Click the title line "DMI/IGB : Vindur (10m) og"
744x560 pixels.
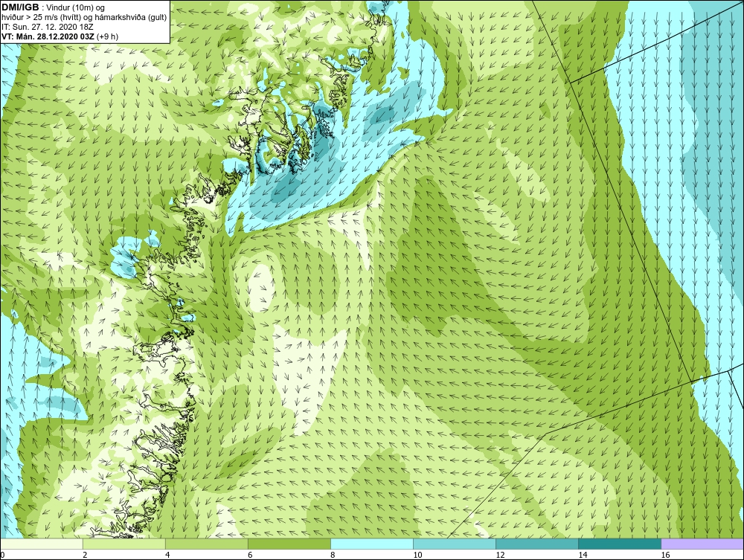click(53, 7)
